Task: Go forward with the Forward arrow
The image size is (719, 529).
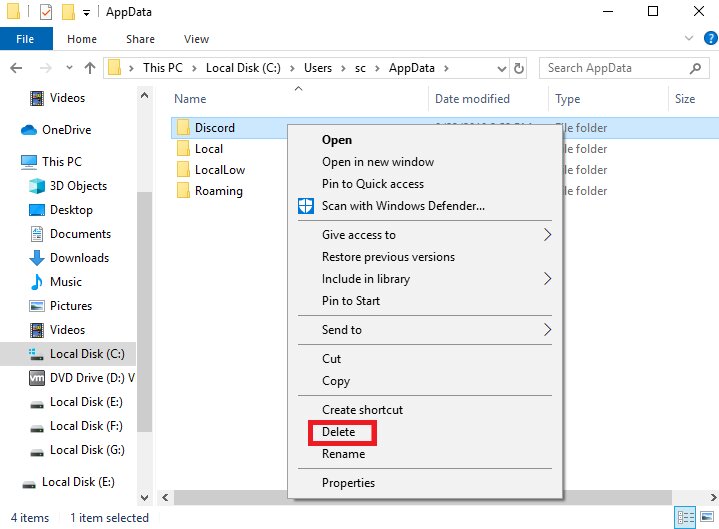Action: click(x=46, y=68)
